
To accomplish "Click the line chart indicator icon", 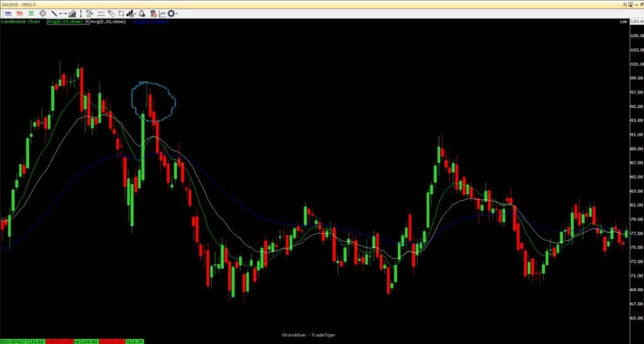I will [162, 13].
